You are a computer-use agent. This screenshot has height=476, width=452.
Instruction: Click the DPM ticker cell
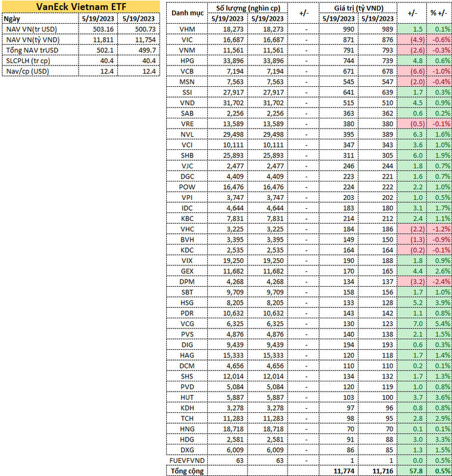tap(187, 281)
